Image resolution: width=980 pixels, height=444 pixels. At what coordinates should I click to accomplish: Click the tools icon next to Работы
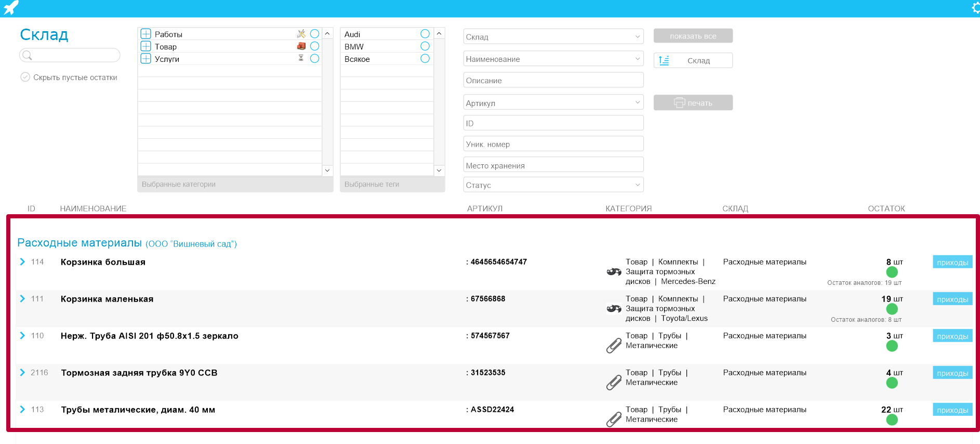[x=301, y=34]
